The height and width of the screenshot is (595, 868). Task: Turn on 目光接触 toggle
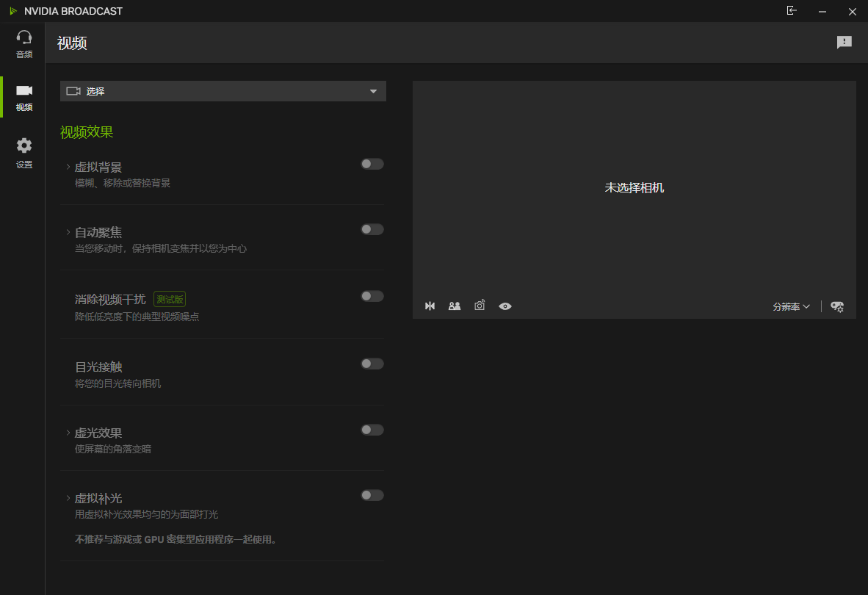coord(372,364)
